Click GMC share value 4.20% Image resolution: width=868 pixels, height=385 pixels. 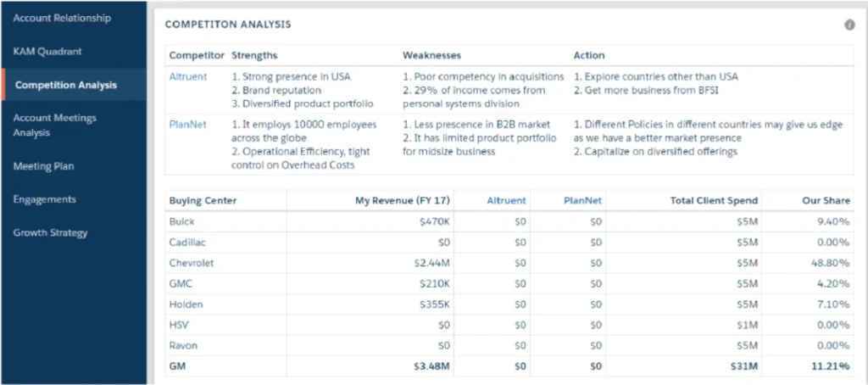pyautogui.click(x=833, y=283)
